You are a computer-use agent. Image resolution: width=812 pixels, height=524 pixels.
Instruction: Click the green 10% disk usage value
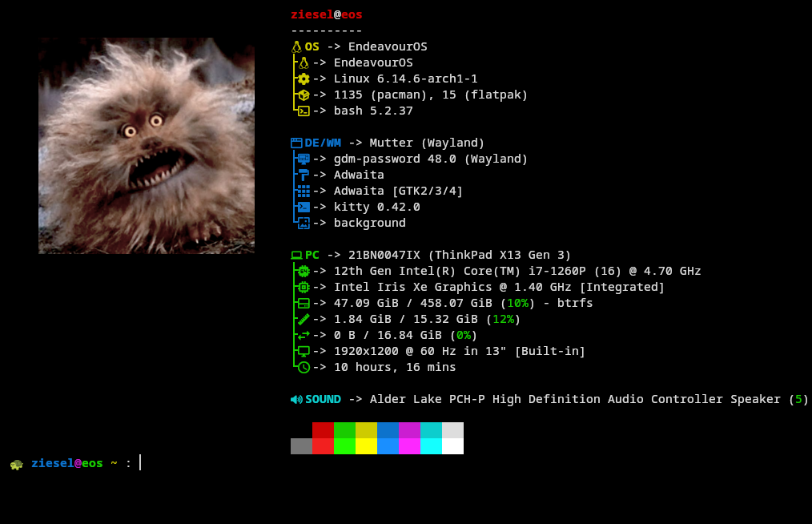coord(517,303)
